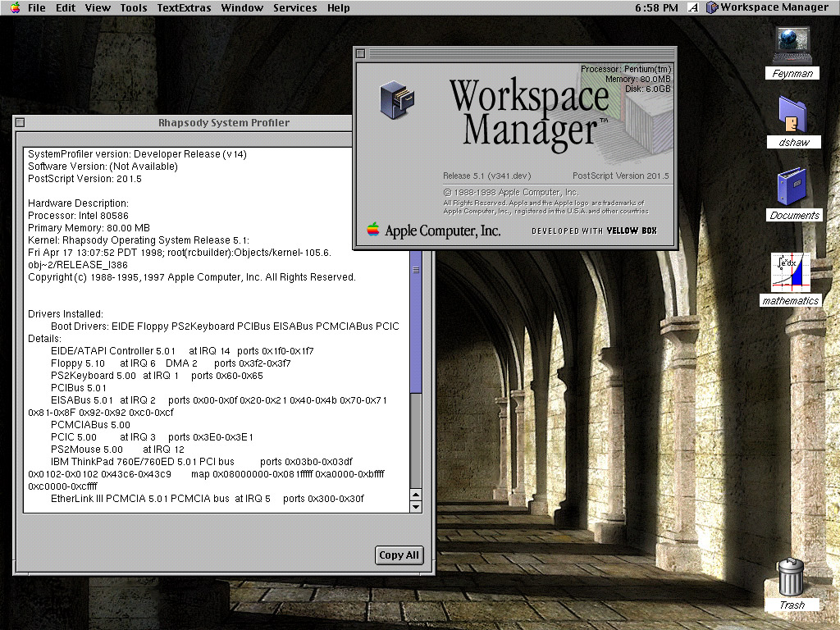Click "Drivers Installed:" heading

point(66,314)
